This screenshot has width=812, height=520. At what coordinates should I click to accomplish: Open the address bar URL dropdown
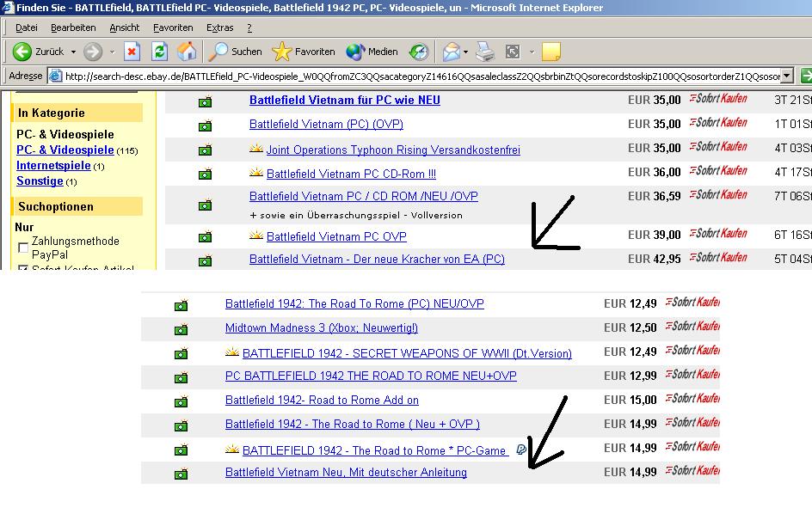tap(787, 76)
